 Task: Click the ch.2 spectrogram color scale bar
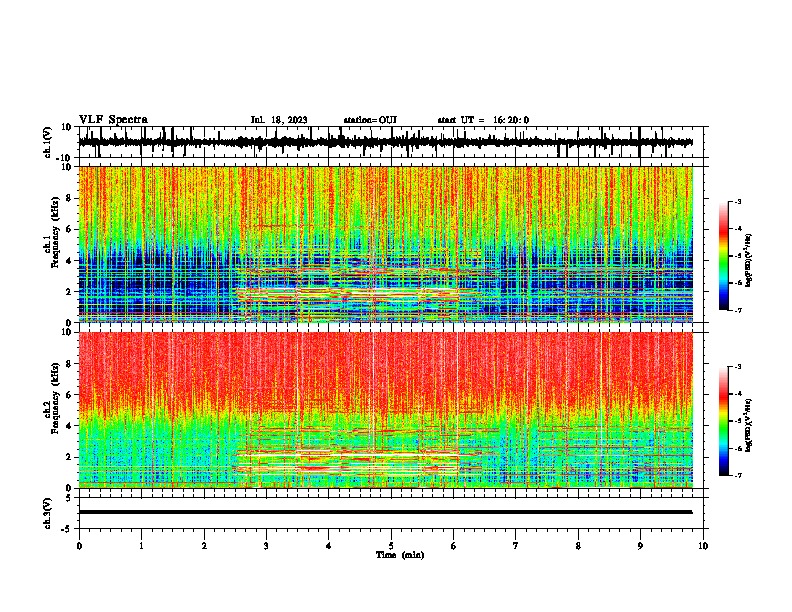point(723,421)
